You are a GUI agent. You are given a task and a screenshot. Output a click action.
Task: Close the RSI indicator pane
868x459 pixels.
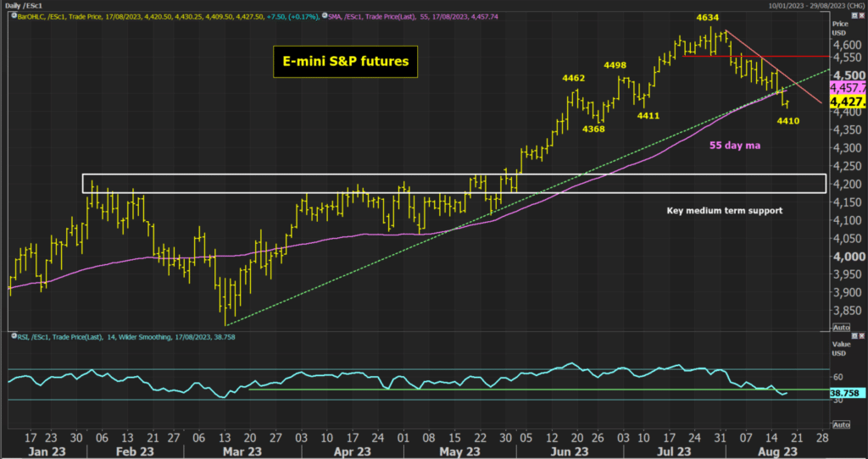861,335
